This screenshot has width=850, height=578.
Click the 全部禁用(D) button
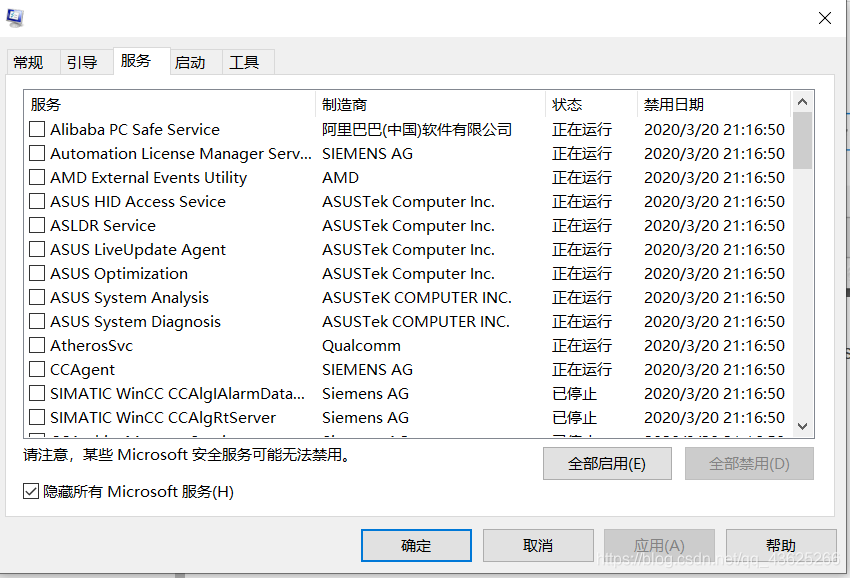(x=749, y=464)
